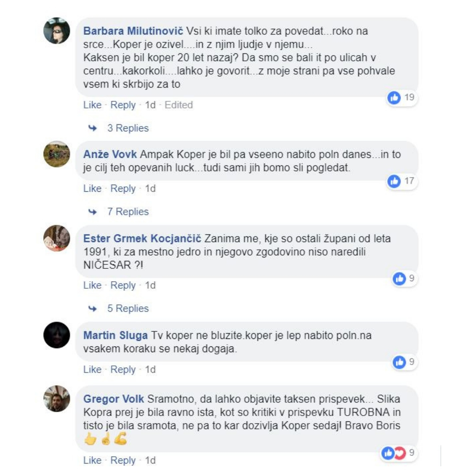
Task: Expand the 5 Replies thread
Action: (x=128, y=309)
